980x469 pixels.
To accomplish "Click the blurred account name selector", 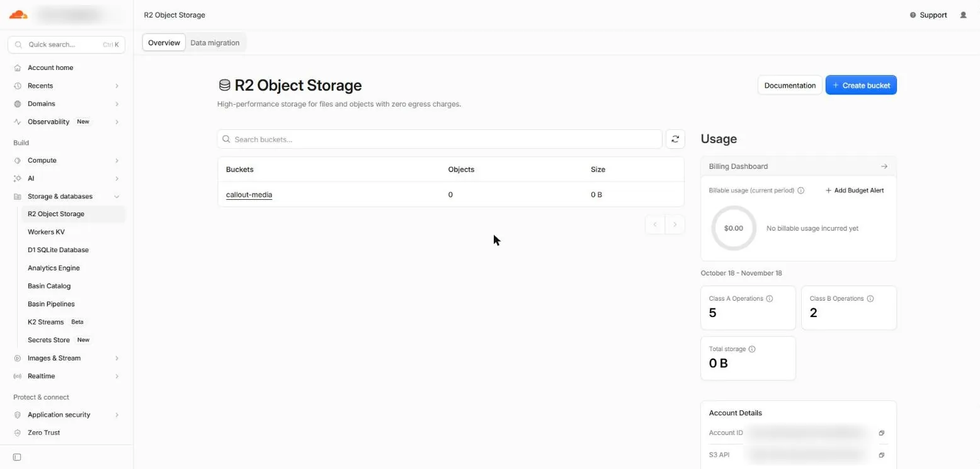I will tap(69, 14).
